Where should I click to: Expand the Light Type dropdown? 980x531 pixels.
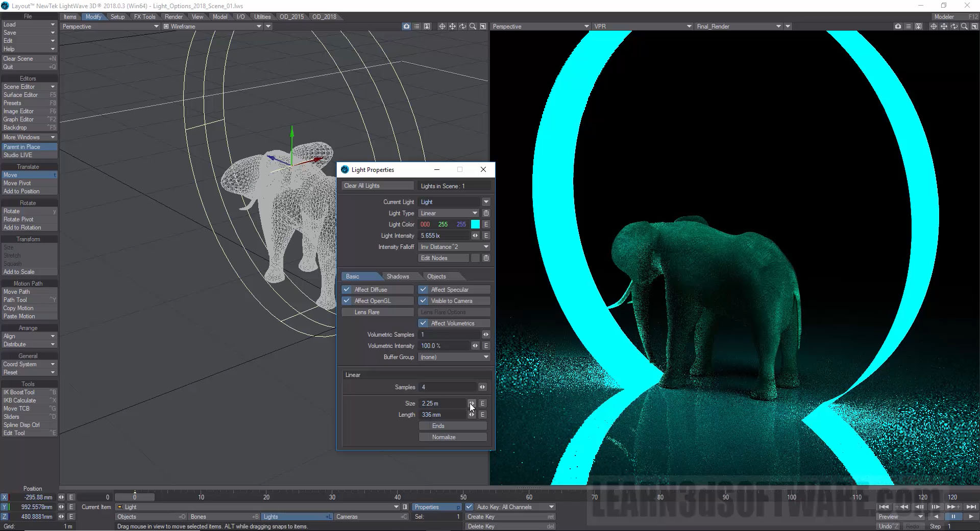pos(449,213)
